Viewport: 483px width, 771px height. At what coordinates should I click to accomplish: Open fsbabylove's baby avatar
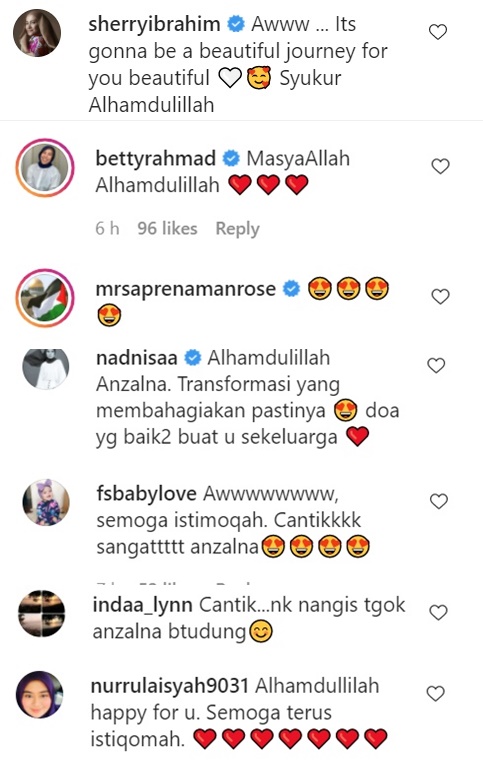(x=46, y=502)
